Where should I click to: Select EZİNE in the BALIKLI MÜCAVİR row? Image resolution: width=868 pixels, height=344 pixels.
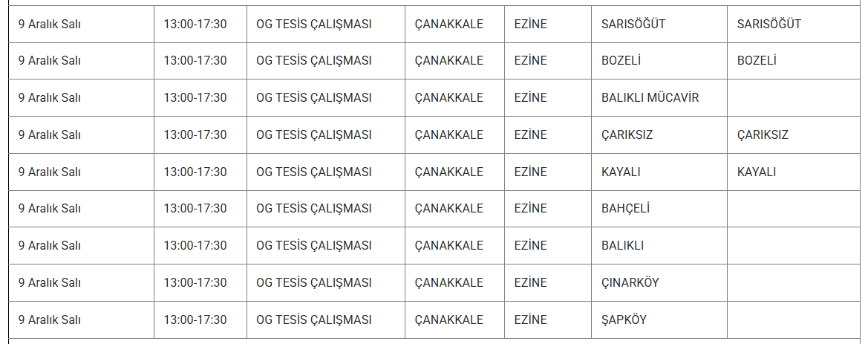tap(530, 98)
